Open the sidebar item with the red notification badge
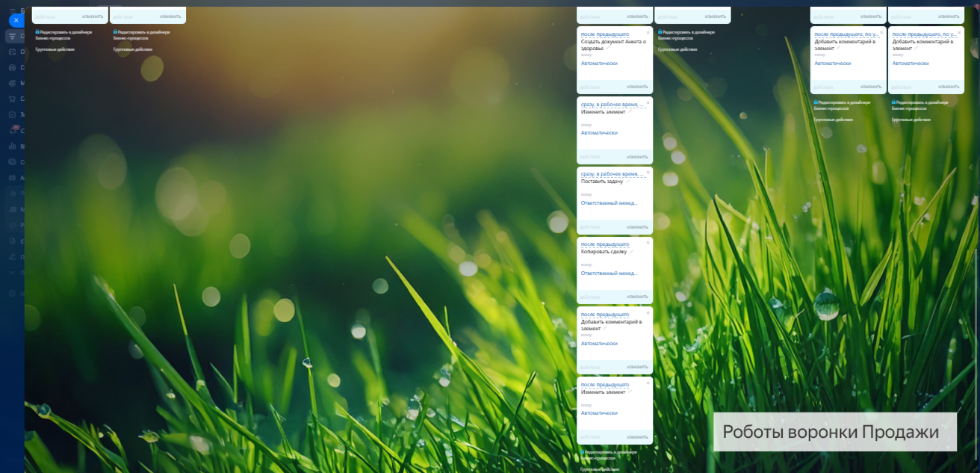 (x=12, y=130)
